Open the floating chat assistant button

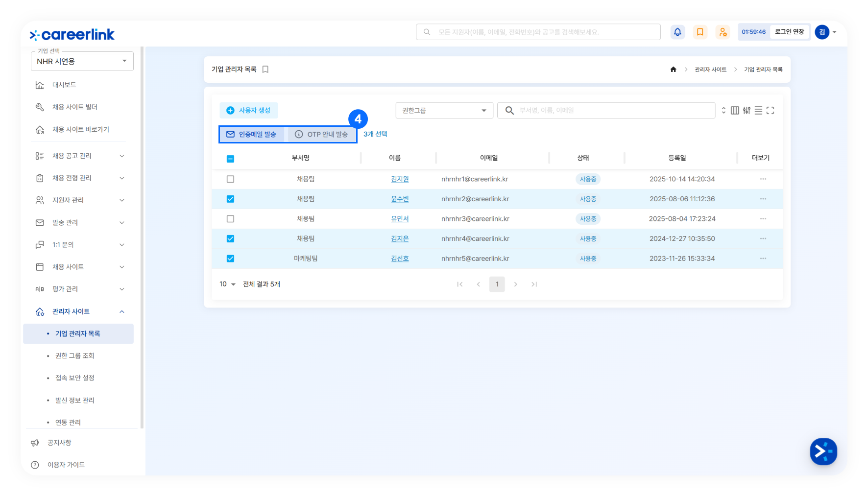click(823, 451)
